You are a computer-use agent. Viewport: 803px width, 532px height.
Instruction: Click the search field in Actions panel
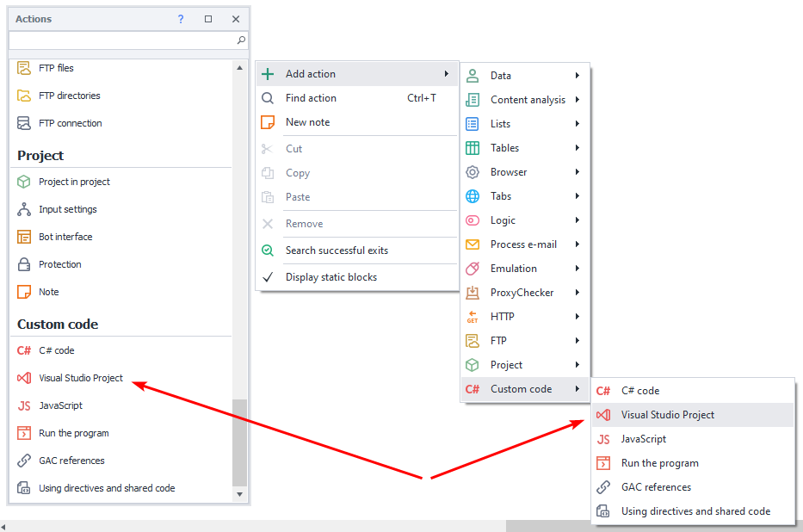pos(120,40)
